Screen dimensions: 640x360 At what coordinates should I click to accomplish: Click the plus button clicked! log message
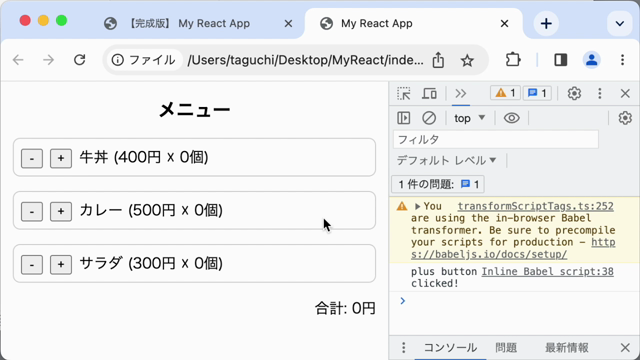[444, 277]
